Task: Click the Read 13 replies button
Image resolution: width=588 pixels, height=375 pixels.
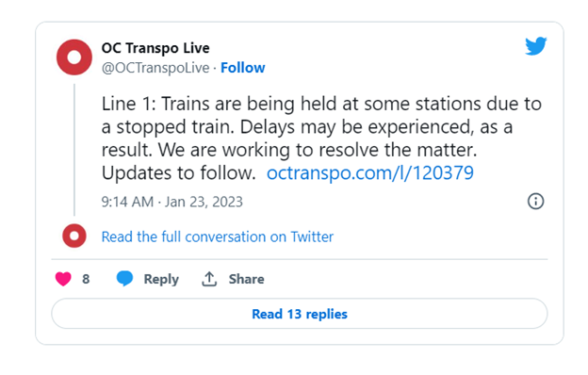Action: point(300,314)
